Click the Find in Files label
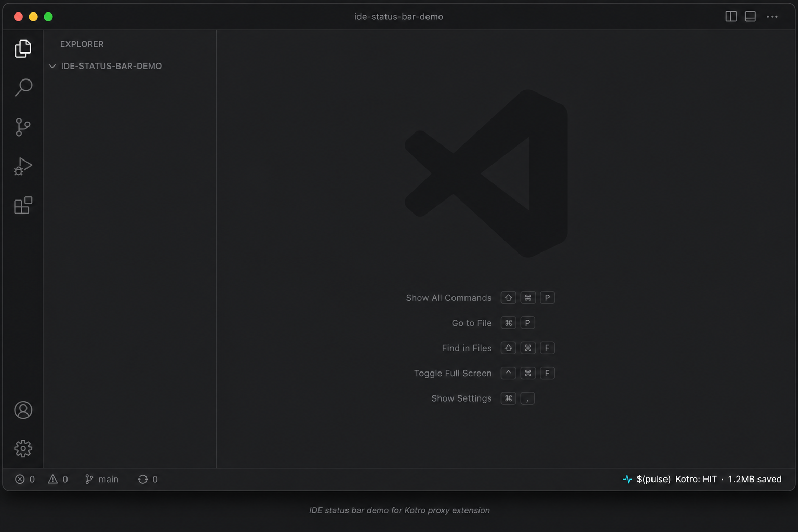 [x=467, y=348]
